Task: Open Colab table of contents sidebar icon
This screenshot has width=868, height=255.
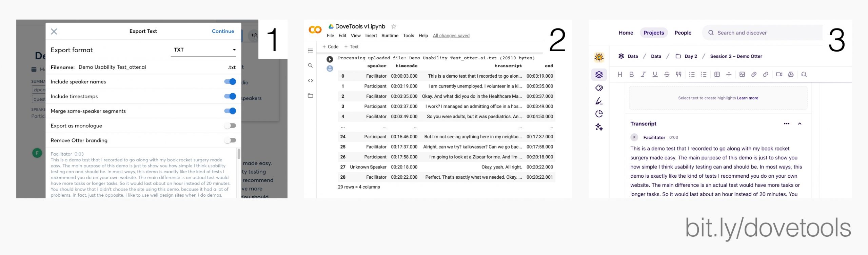Action: (310, 51)
